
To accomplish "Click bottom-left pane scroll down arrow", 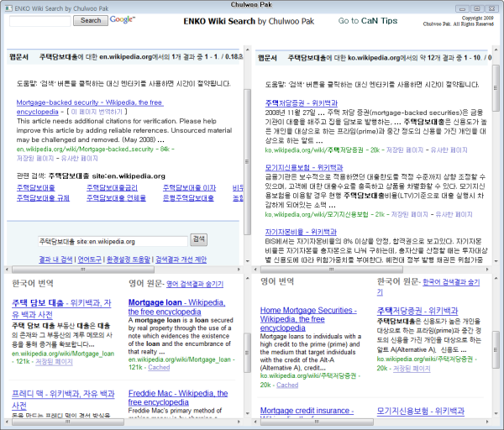I will point(247,413).
